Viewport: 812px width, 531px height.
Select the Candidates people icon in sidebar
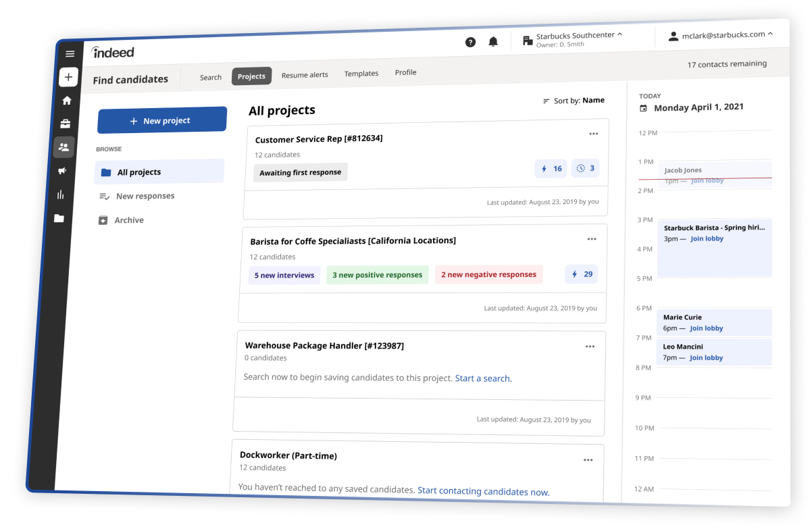click(64, 147)
